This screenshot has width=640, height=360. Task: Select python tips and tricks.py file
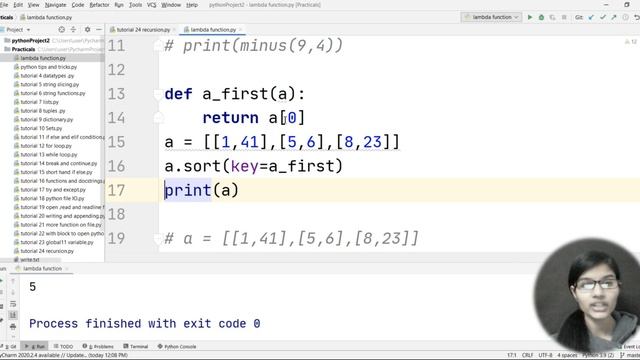[49, 67]
